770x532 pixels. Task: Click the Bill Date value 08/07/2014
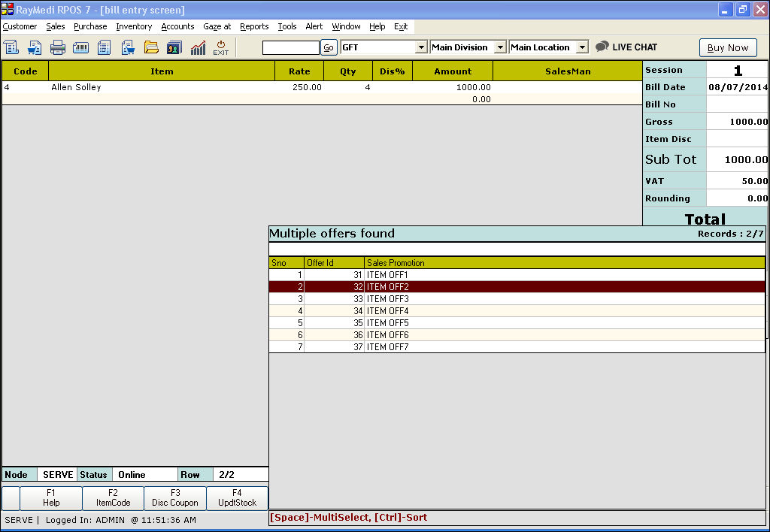click(x=738, y=87)
